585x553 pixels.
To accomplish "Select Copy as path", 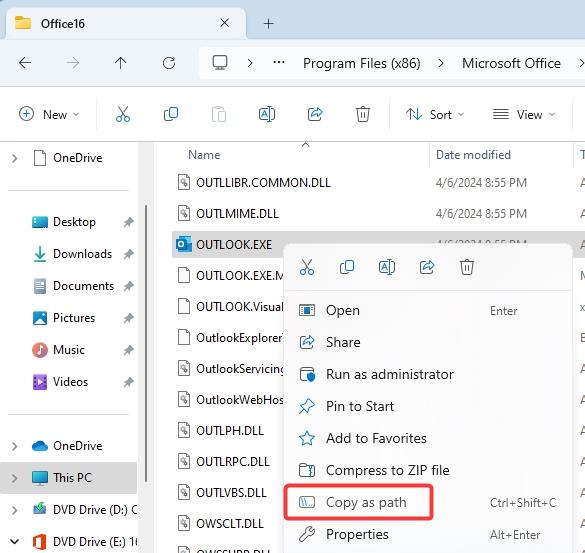I will 427,503.
